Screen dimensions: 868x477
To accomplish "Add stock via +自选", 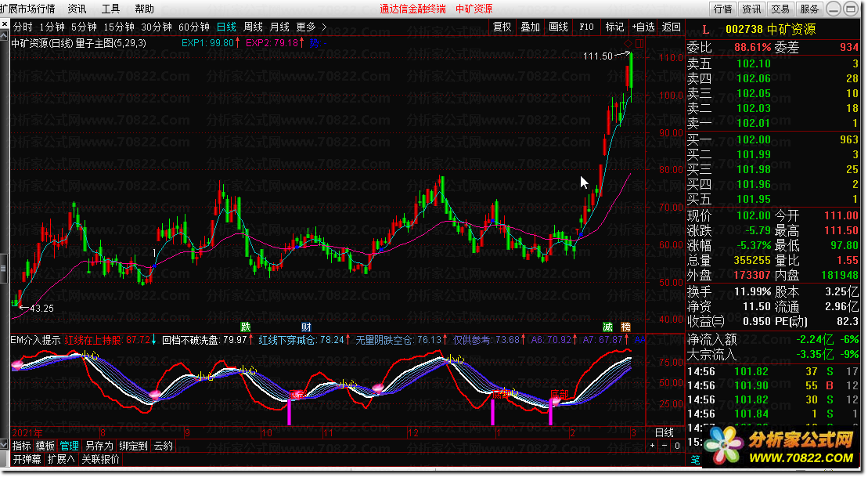I will tap(643, 27).
